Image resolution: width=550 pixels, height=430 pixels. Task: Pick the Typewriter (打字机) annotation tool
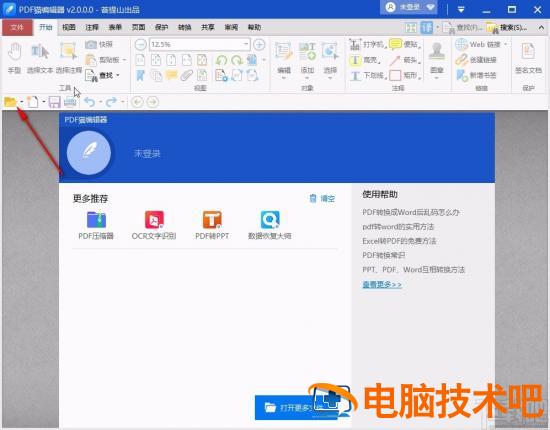click(x=367, y=45)
